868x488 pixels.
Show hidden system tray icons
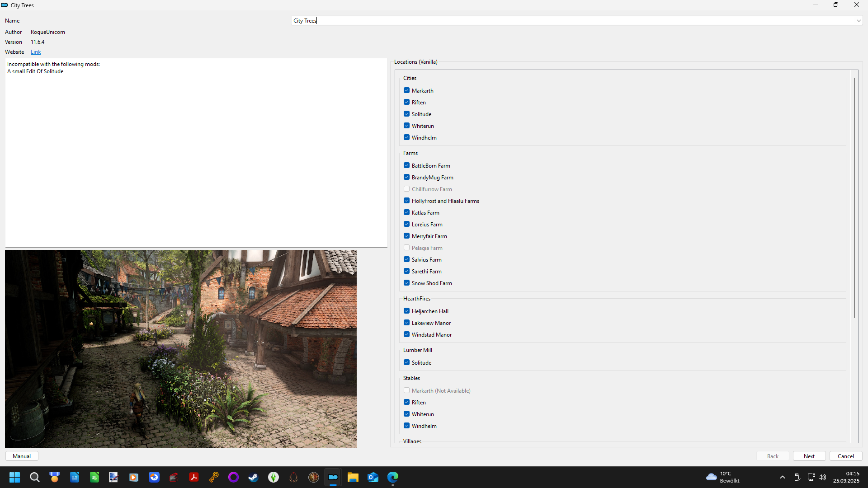(783, 477)
